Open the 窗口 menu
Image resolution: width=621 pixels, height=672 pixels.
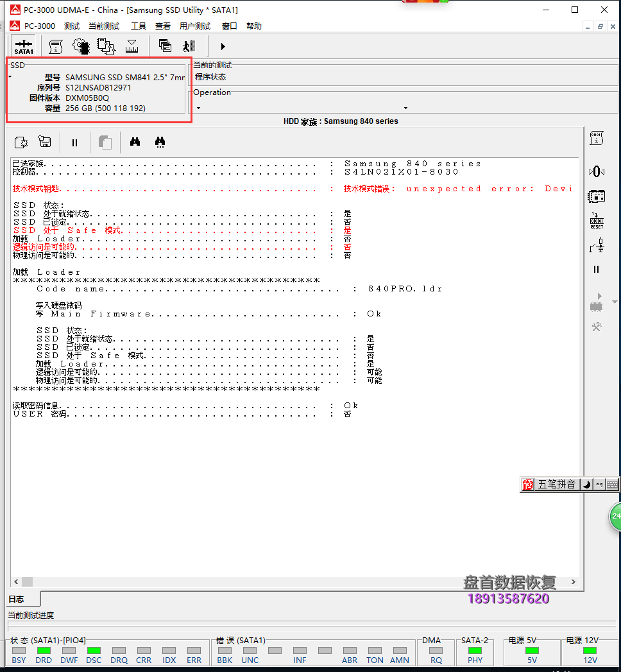[x=230, y=26]
